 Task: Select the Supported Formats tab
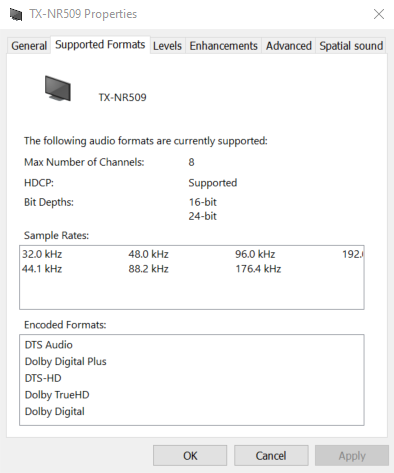(100, 45)
